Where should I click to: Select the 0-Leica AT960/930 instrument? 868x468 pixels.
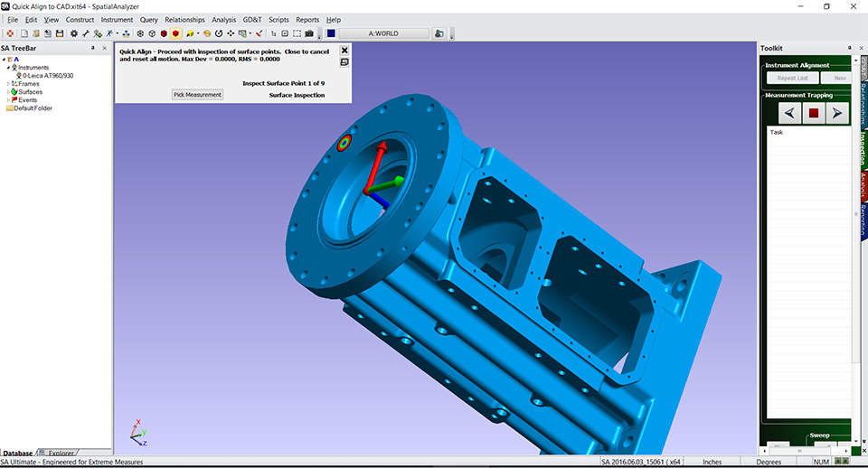(x=47, y=76)
